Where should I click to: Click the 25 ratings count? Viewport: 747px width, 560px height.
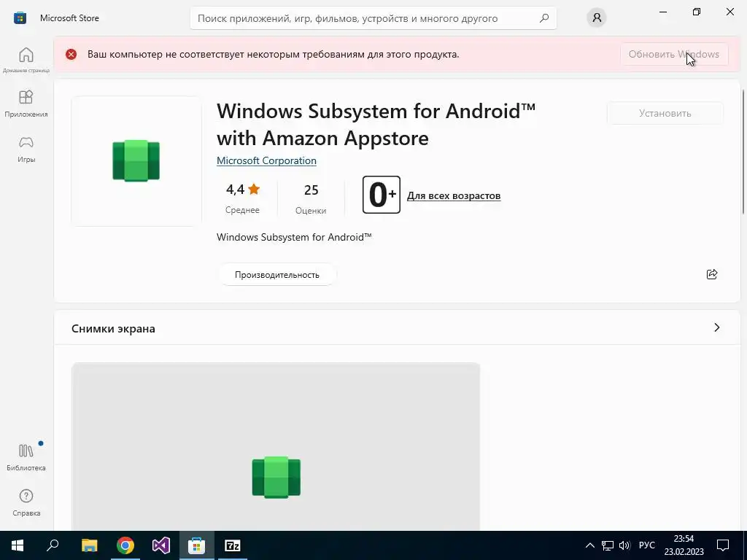[311, 190]
